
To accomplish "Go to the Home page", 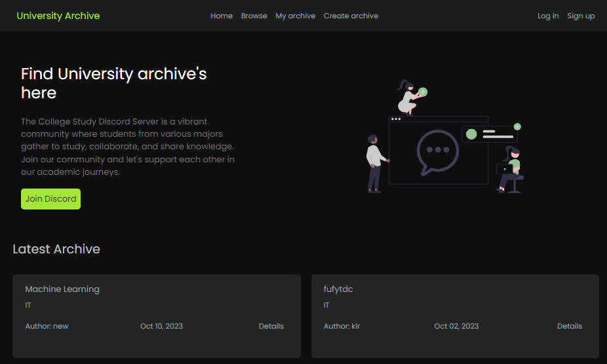I will 222,16.
